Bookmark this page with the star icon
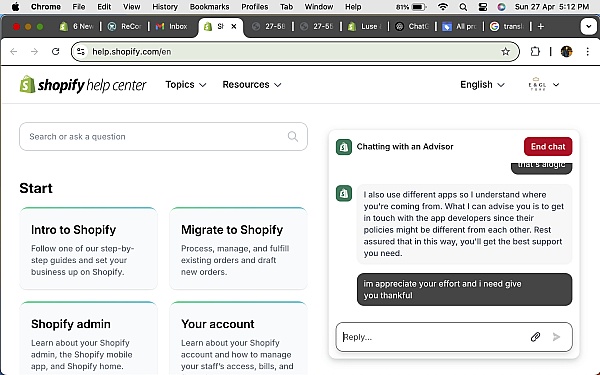The height and width of the screenshot is (375, 600). pos(505,52)
